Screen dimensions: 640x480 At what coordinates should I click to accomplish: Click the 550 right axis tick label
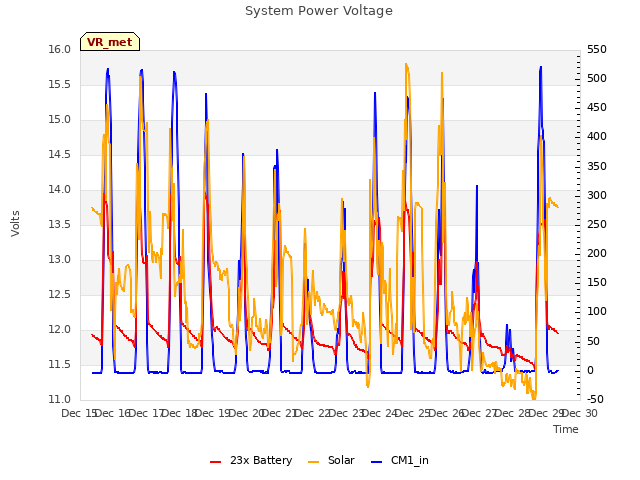pyautogui.click(x=597, y=49)
